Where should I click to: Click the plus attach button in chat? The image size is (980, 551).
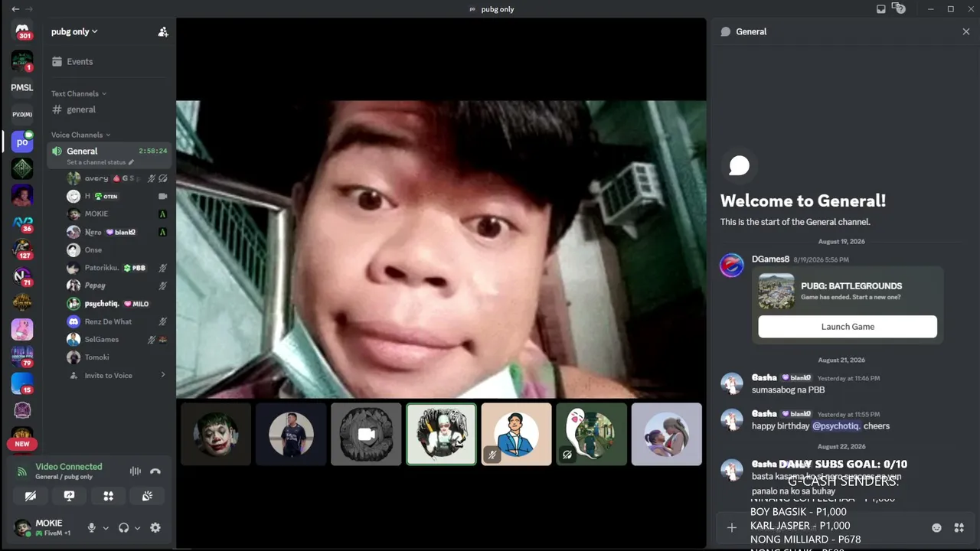click(x=732, y=527)
